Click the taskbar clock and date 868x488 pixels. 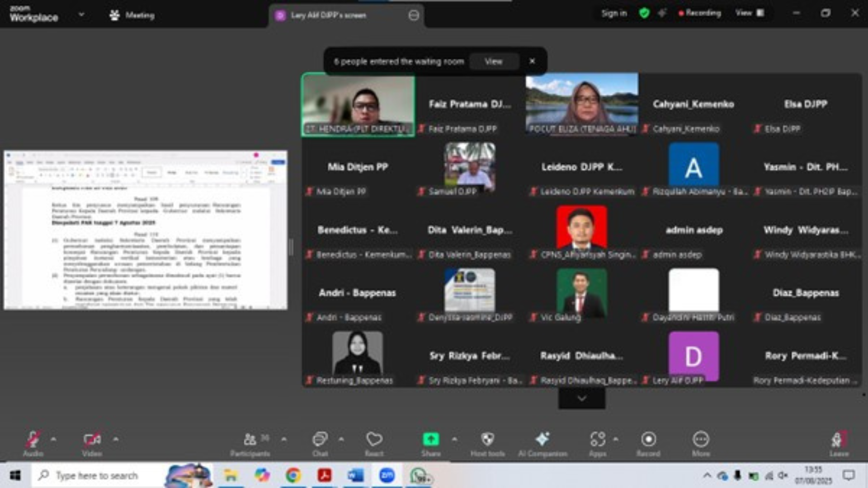(813, 475)
